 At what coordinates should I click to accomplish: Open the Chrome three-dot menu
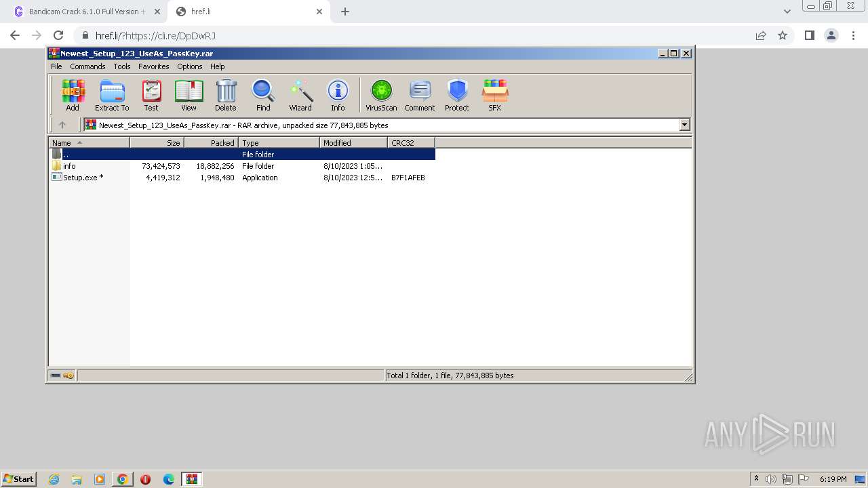(852, 35)
